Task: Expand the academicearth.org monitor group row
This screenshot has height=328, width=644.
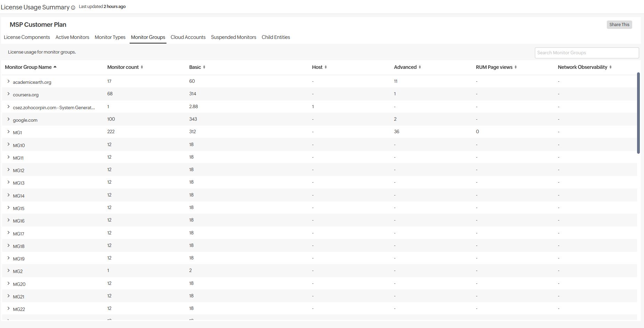Action: [8, 81]
